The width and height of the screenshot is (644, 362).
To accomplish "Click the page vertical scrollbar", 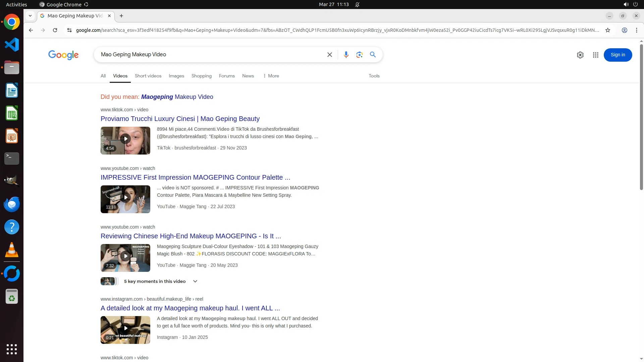I will pos(641,117).
